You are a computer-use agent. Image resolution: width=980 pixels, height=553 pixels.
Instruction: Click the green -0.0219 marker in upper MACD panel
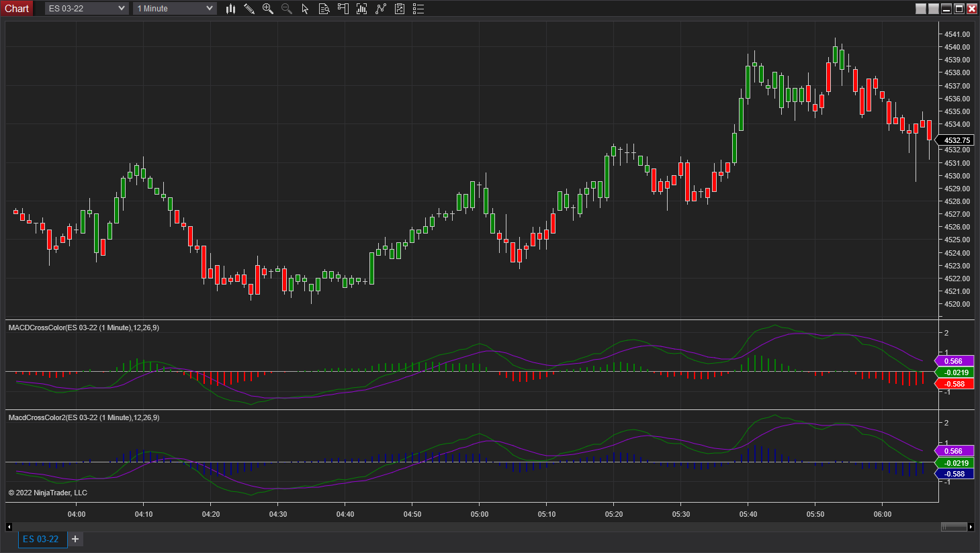coord(955,372)
